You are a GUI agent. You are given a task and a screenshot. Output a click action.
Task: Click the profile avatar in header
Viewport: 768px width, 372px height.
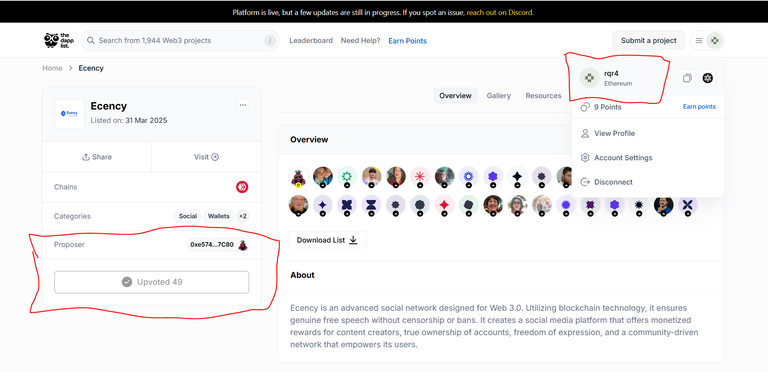click(x=715, y=41)
